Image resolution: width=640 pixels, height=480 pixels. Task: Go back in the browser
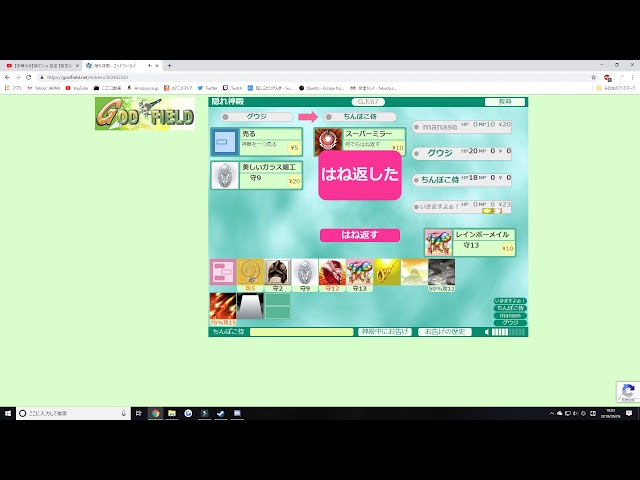[x=7, y=77]
